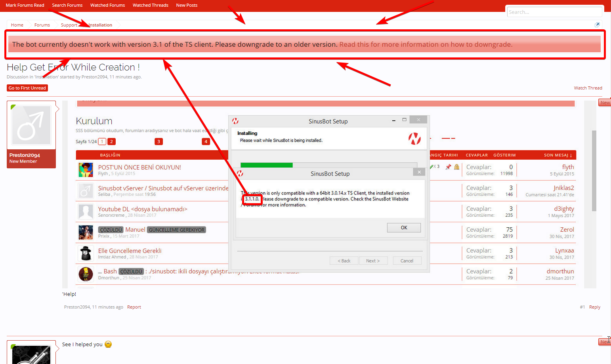Click Reply link on post #1

(595, 307)
